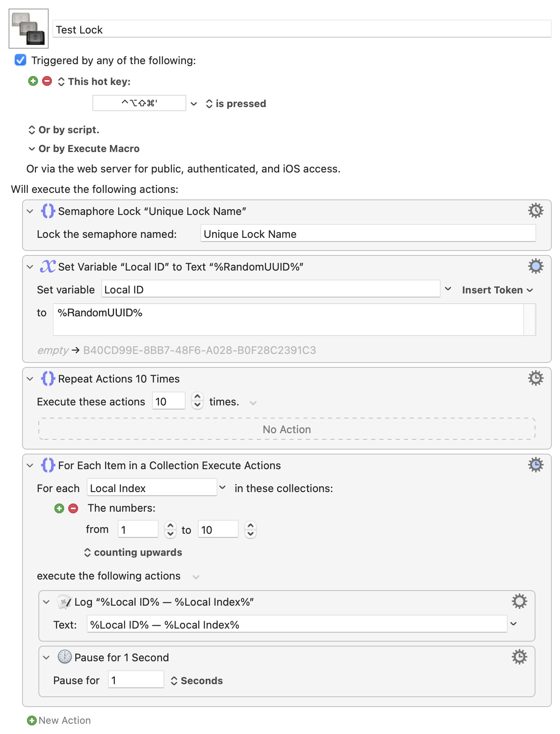The height and width of the screenshot is (734, 560).
Task: Click the Repeat times count stepper
Action: pos(197,401)
